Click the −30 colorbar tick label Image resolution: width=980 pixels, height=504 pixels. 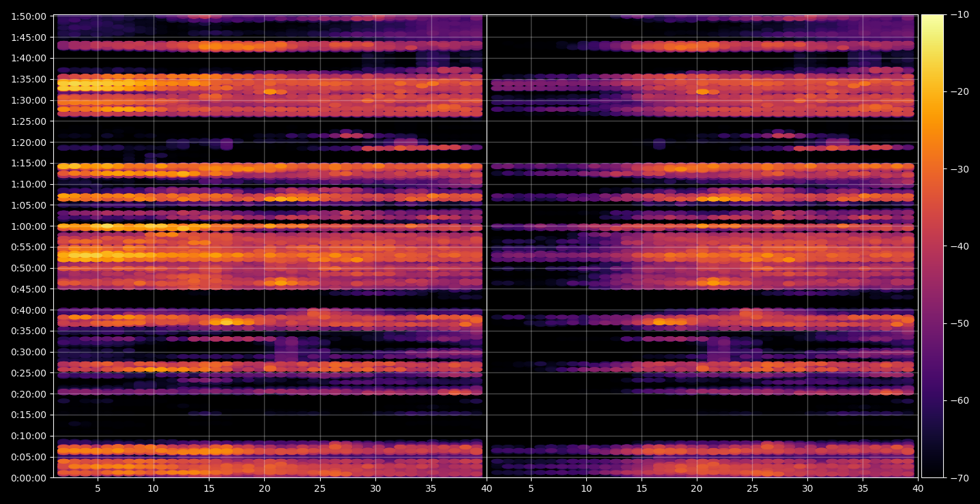pyautogui.click(x=958, y=169)
